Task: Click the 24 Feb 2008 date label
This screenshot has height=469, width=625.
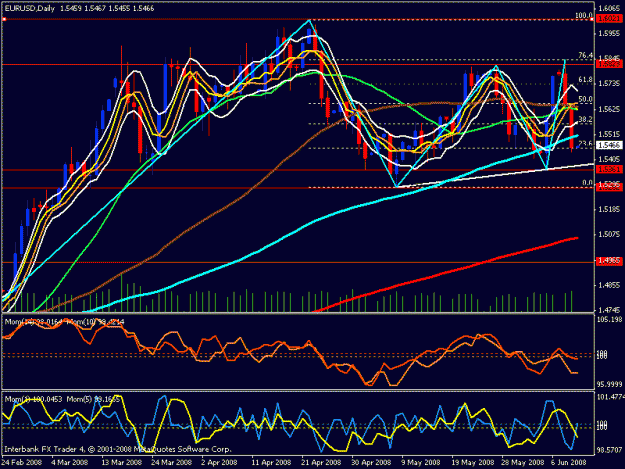Action: 22,462
